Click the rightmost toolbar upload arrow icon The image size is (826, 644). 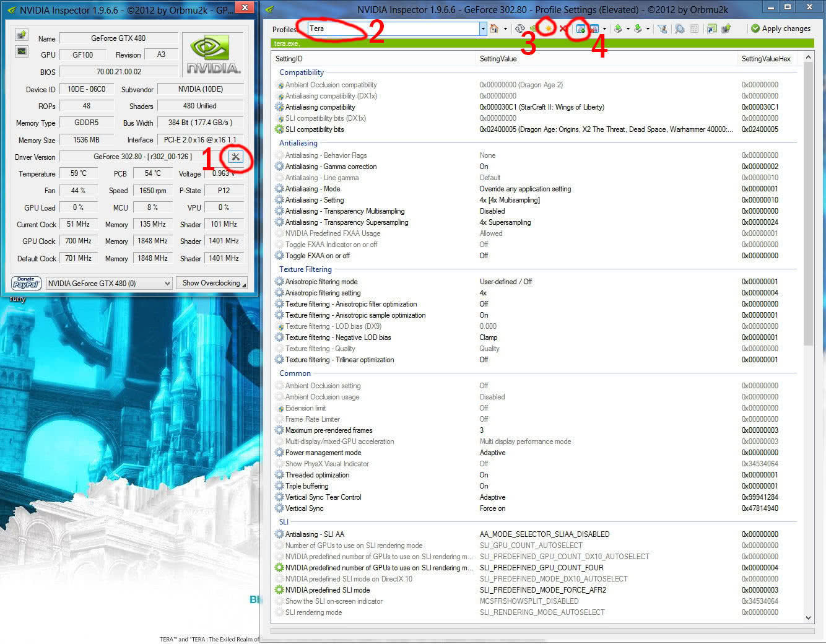coord(726,28)
